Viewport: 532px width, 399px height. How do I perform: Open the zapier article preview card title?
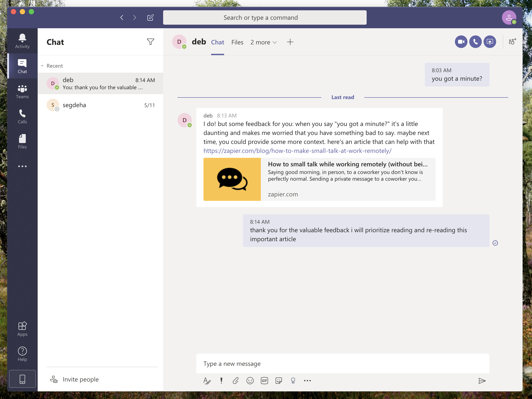pyautogui.click(x=348, y=164)
